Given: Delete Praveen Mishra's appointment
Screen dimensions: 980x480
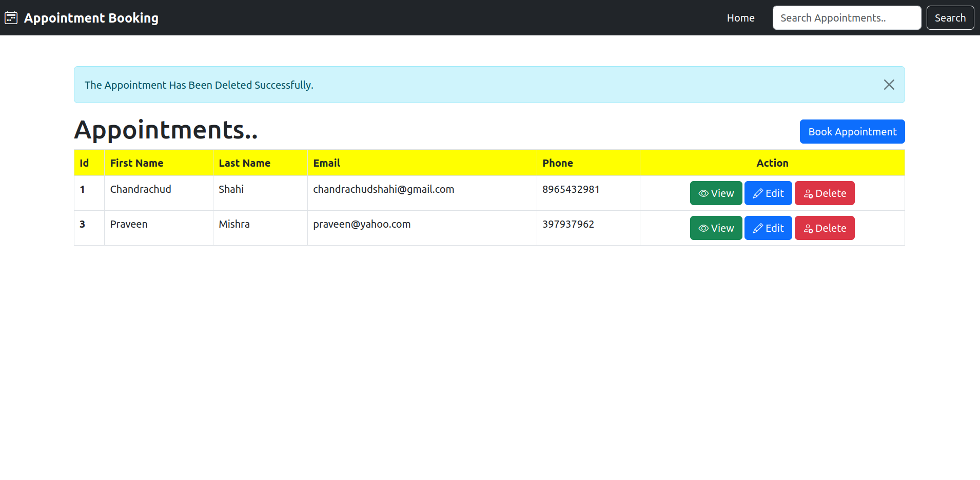Looking at the screenshot, I should tap(824, 228).
